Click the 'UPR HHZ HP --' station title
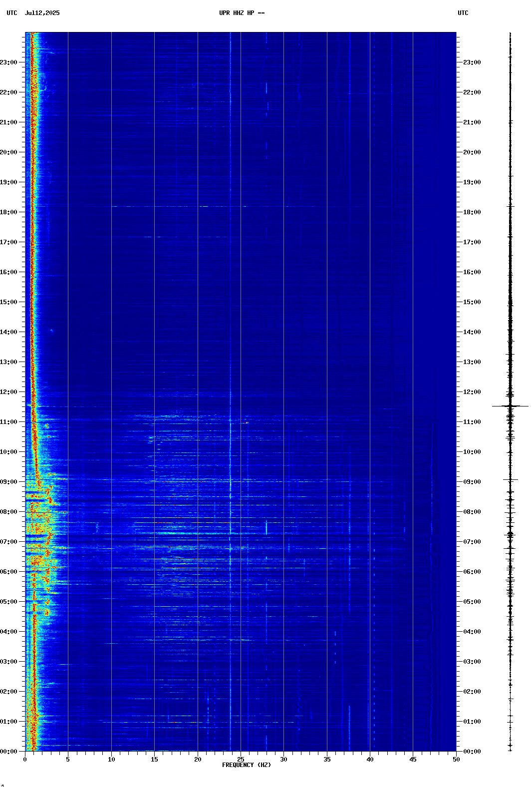 tap(242, 13)
